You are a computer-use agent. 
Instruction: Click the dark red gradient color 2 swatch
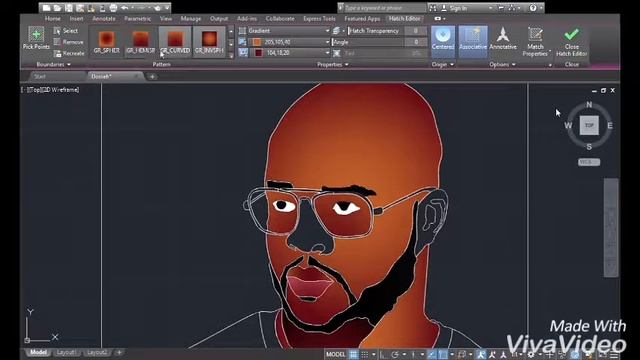coord(258,53)
